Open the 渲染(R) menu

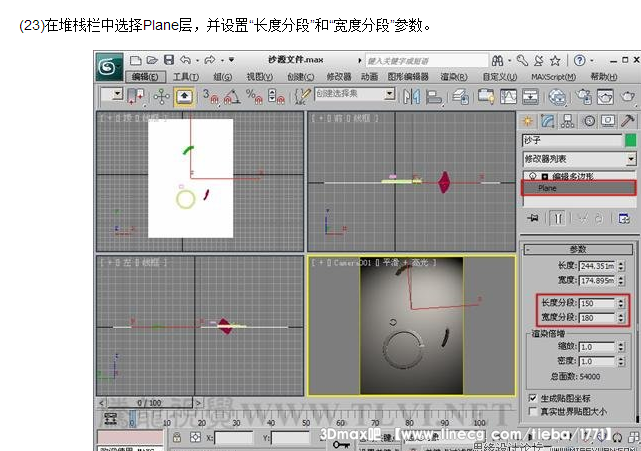point(454,77)
